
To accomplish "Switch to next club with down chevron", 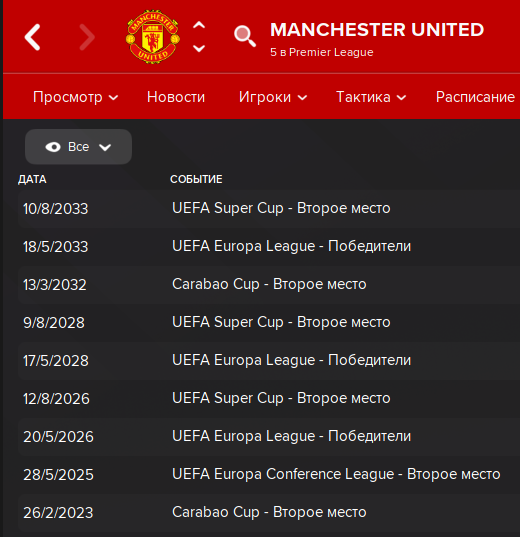I will [199, 48].
